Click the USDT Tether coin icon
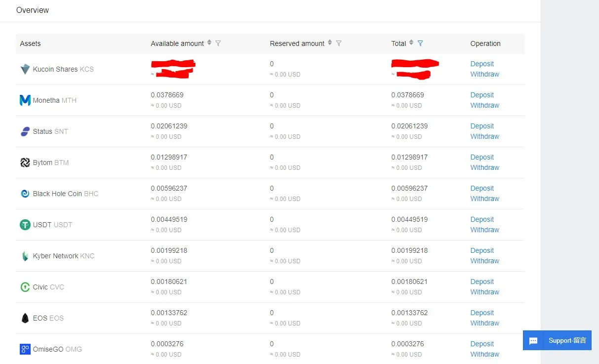Screen dimensions: 599x364 click(25, 225)
